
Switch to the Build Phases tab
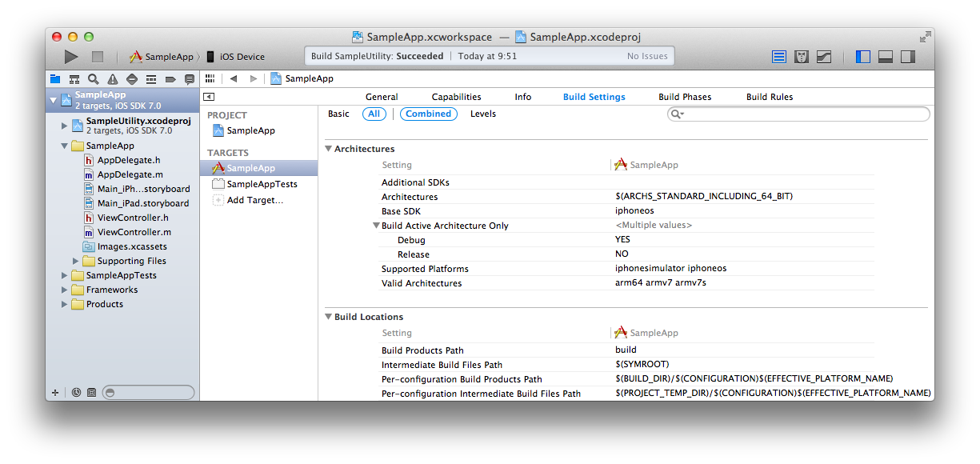click(685, 97)
